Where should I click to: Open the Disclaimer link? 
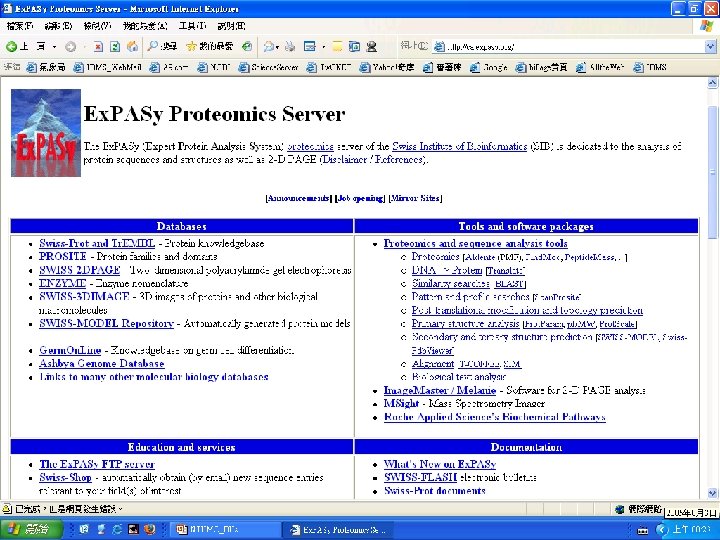(x=345, y=160)
